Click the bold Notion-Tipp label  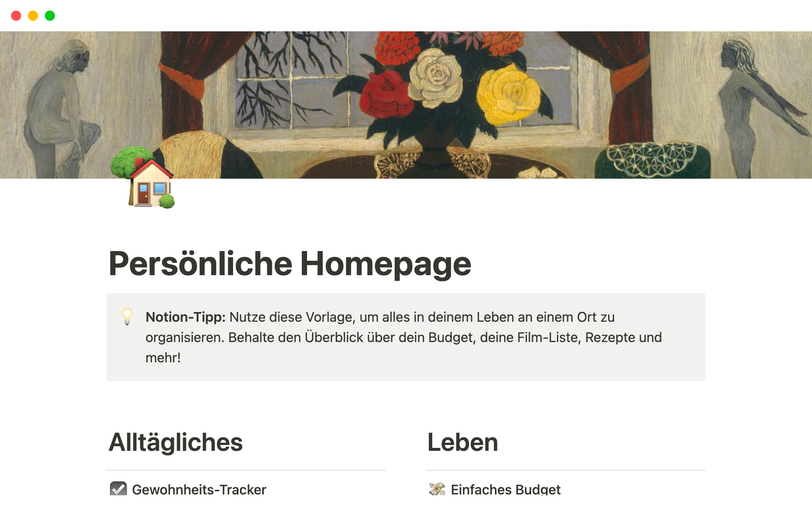point(186,317)
